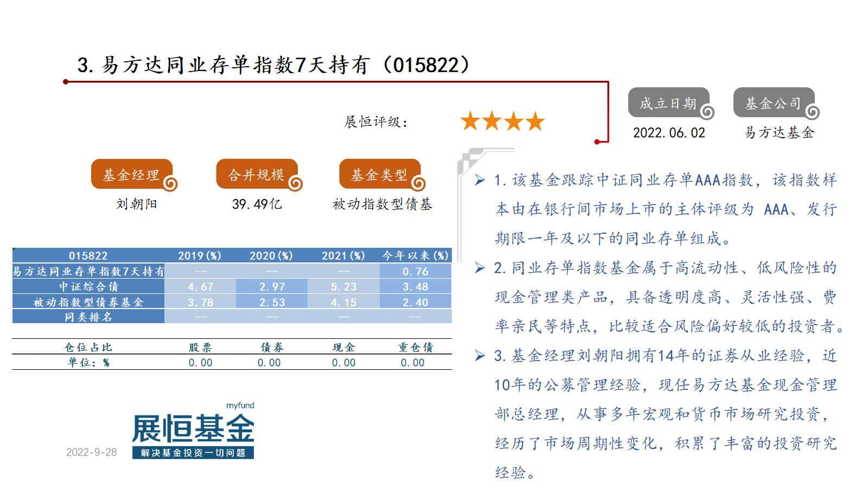The width and height of the screenshot is (868, 488).
Task: Click the fund size 39.49亿
Action: [257, 204]
